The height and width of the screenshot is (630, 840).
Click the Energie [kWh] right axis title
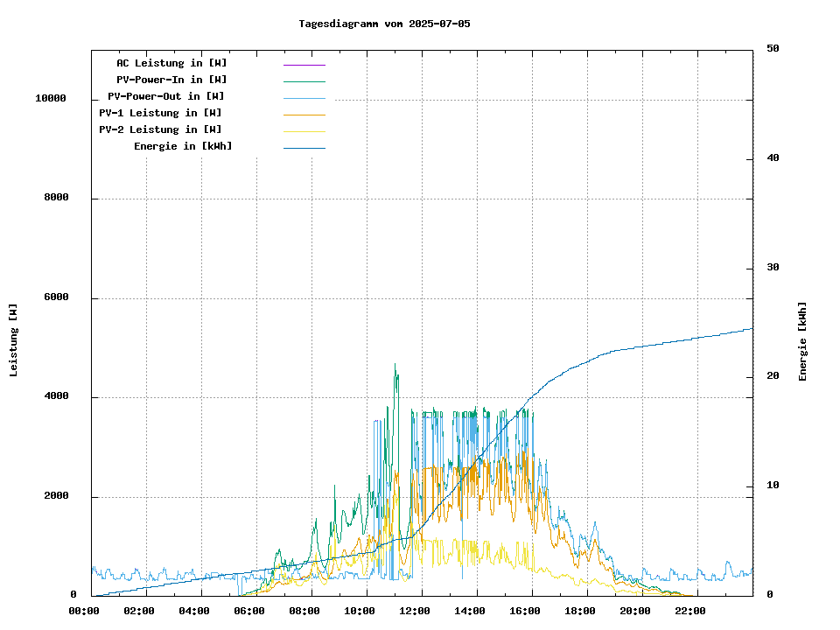(x=802, y=341)
